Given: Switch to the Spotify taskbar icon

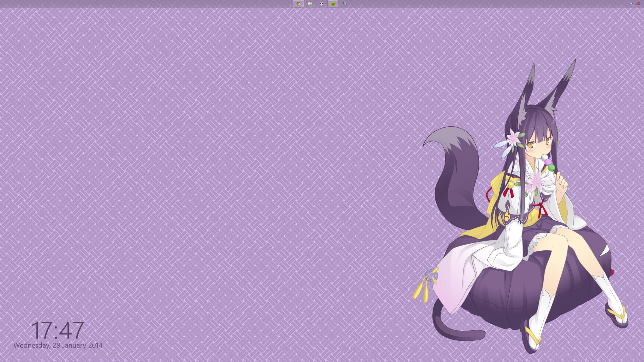Looking at the screenshot, I should point(333,4).
